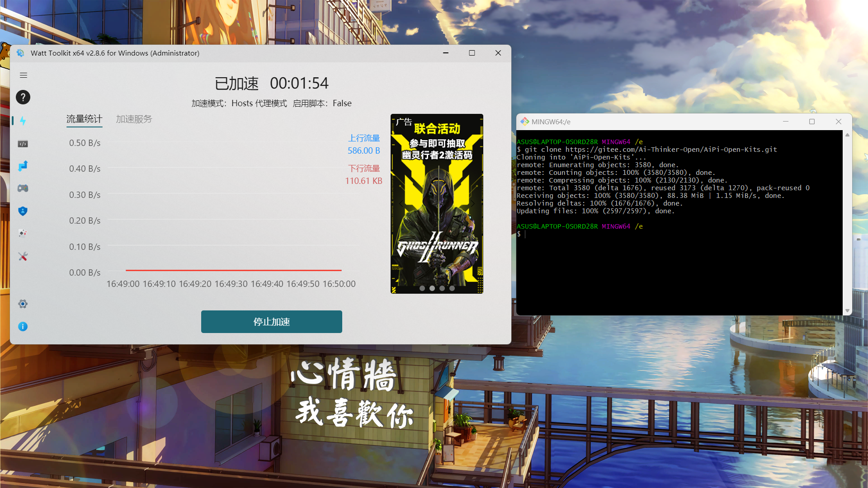Open the hamburger menu in Watt Toolkit

pyautogui.click(x=24, y=75)
